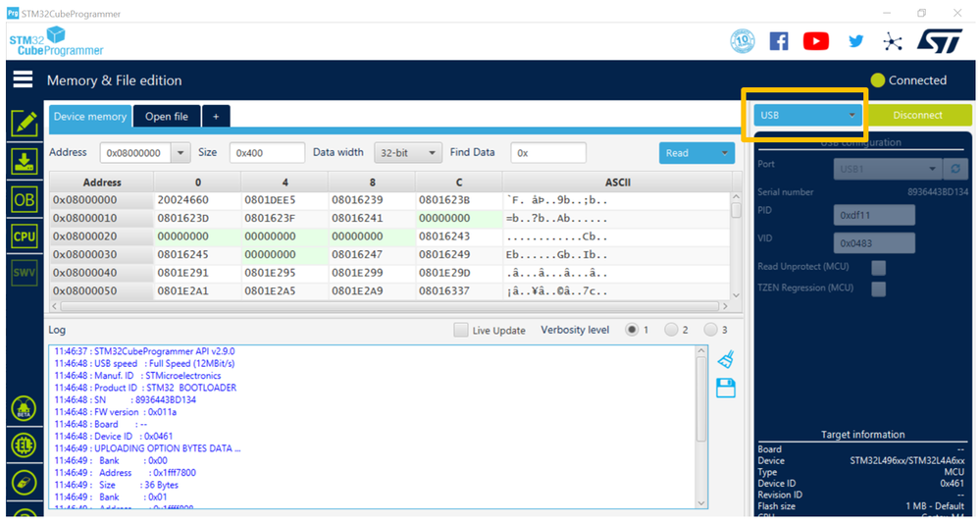980x524 pixels.
Task: Click into the Find Data field
Action: tap(548, 152)
